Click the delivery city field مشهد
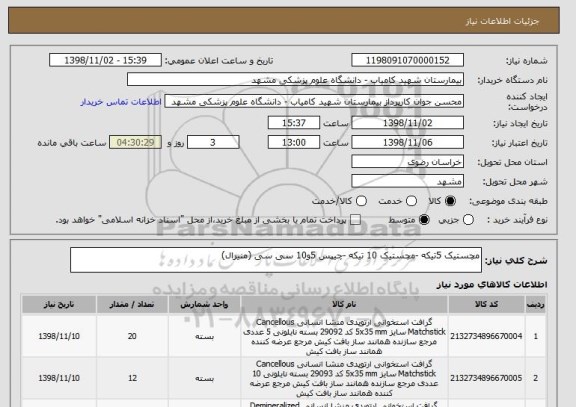The height and width of the screenshot is (407, 576). pos(407,181)
